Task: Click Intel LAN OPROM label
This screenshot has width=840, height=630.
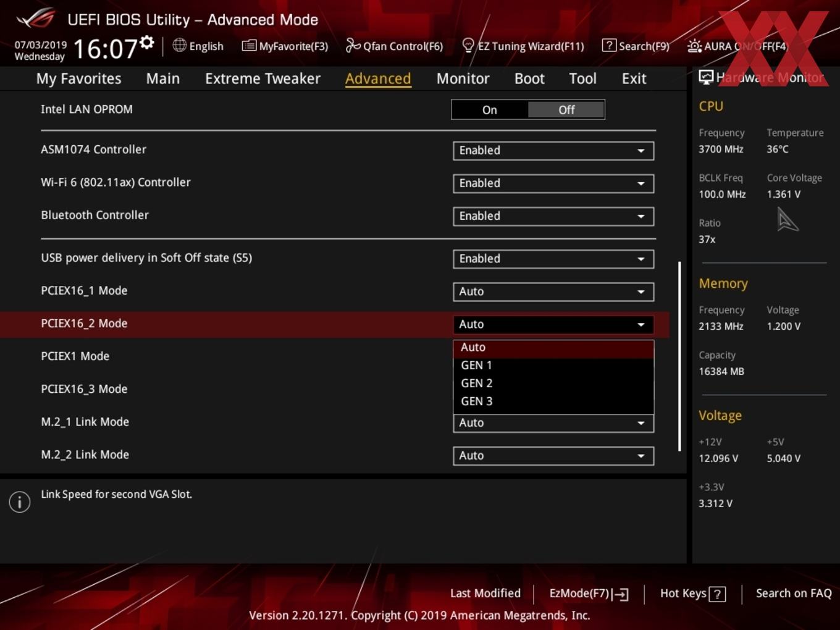Action: tap(86, 109)
